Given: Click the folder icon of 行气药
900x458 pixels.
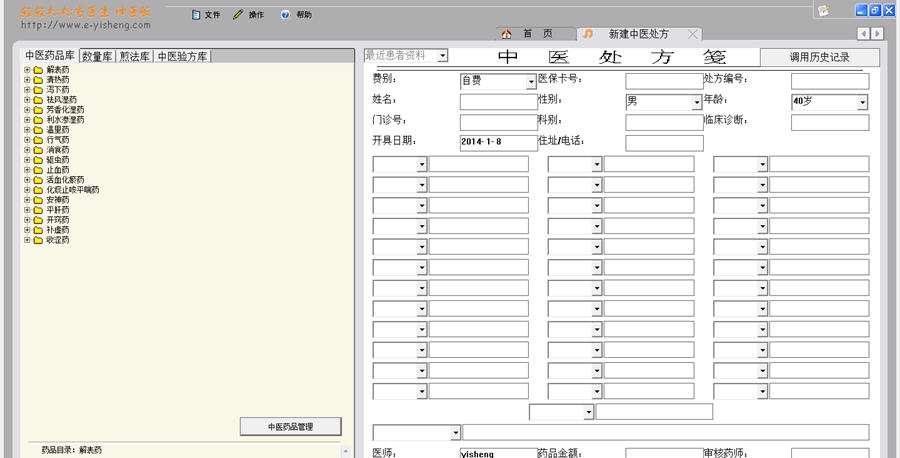Looking at the screenshot, I should click(x=38, y=140).
